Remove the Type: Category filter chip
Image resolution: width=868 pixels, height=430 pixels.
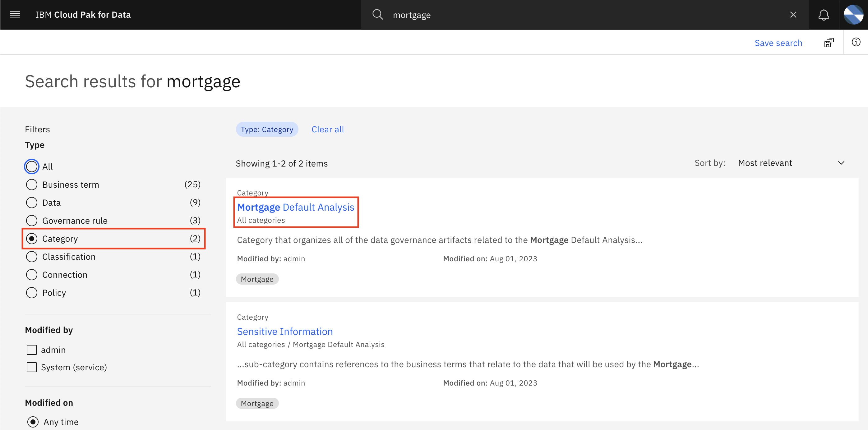pos(267,129)
